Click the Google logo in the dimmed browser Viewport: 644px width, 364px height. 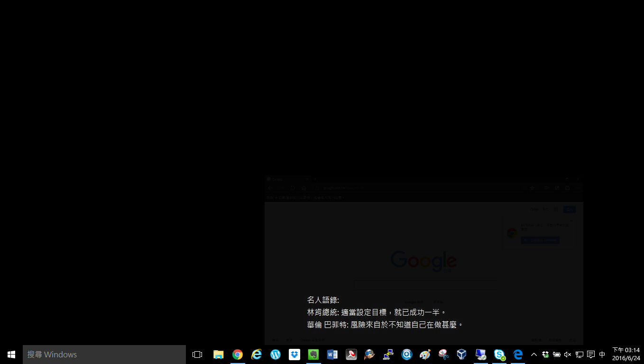423,262
